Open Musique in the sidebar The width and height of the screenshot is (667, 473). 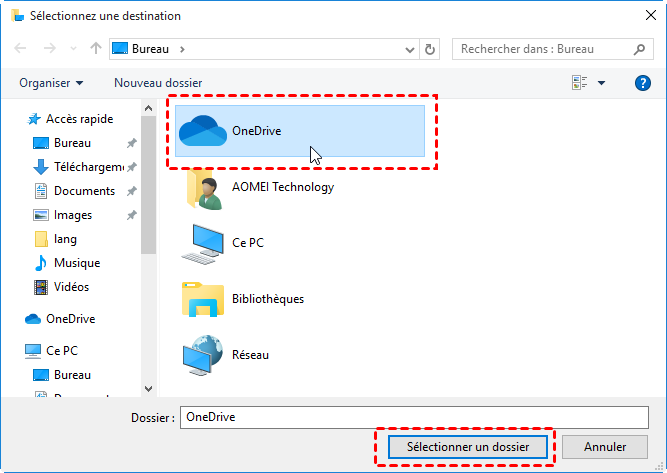(67, 263)
